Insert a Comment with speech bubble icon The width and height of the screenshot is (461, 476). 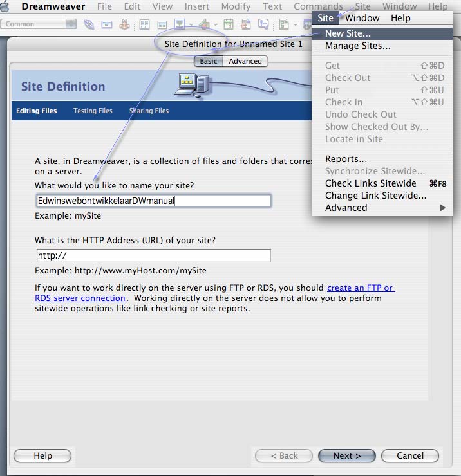tap(263, 24)
